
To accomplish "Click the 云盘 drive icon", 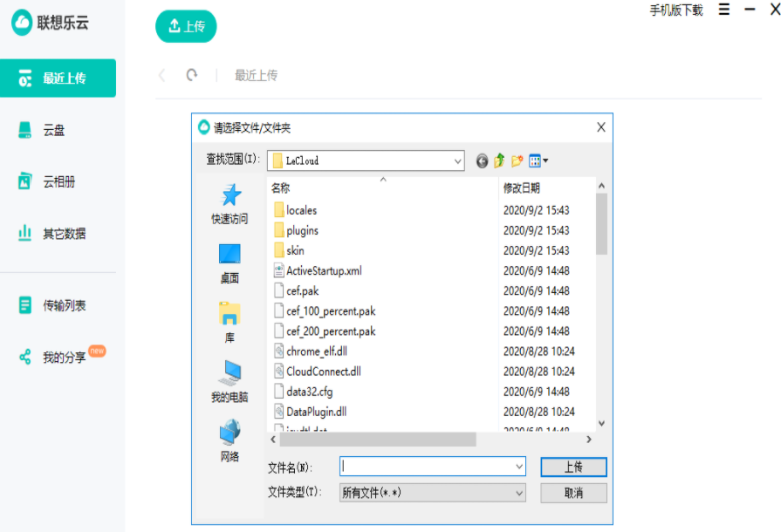I will [x=25, y=130].
